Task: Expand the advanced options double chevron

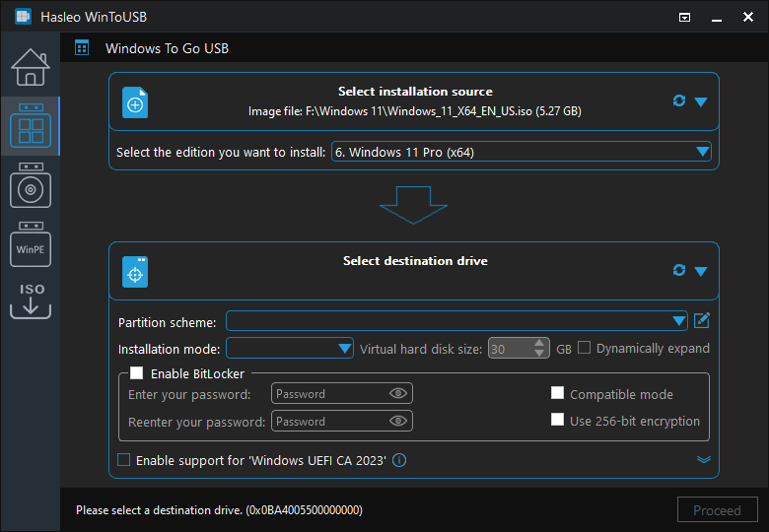Action: (704, 459)
